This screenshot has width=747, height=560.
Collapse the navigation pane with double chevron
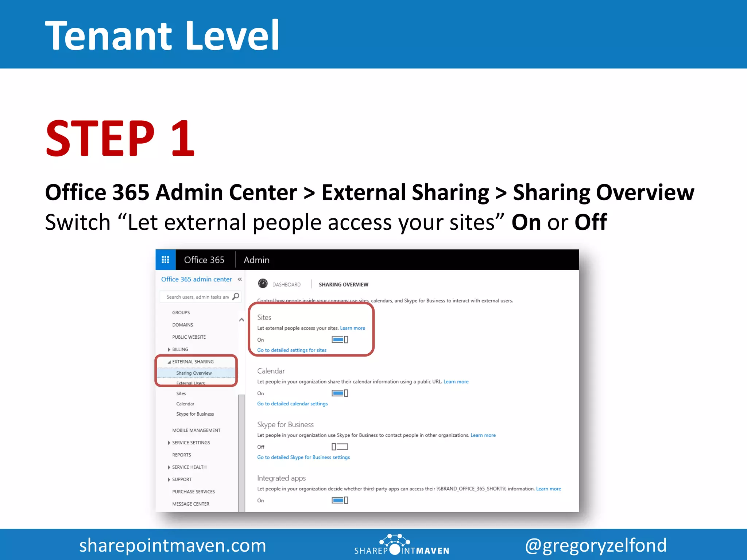[240, 279]
